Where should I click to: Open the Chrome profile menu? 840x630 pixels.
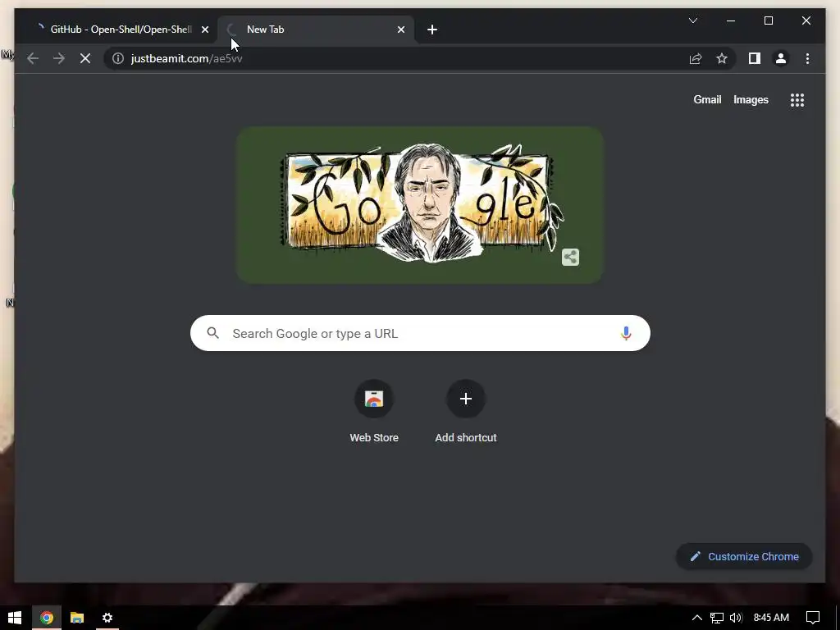tap(781, 58)
